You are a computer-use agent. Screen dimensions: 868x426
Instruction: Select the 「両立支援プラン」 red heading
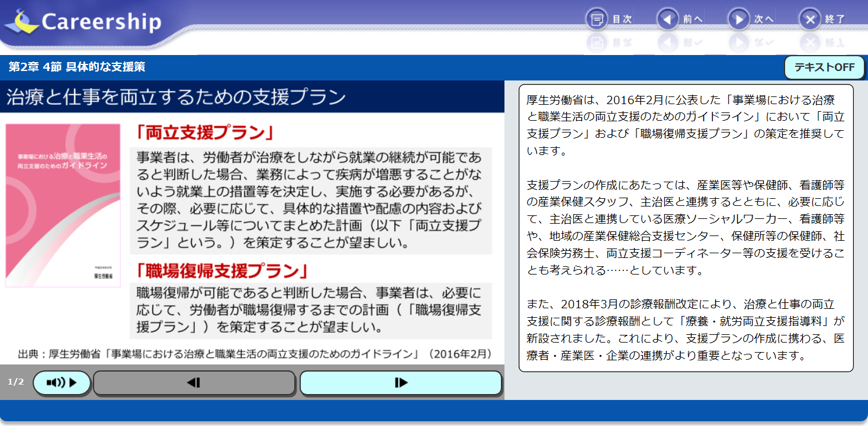coord(205,133)
